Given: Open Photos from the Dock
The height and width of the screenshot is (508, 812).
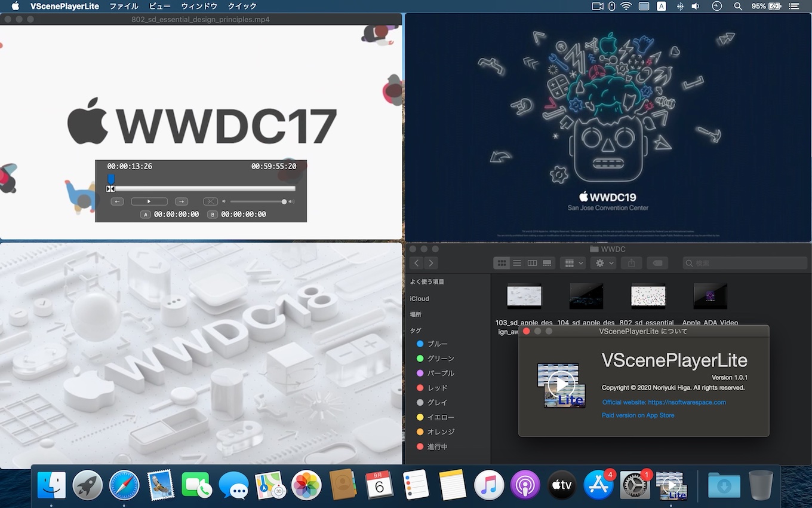Looking at the screenshot, I should 307,485.
